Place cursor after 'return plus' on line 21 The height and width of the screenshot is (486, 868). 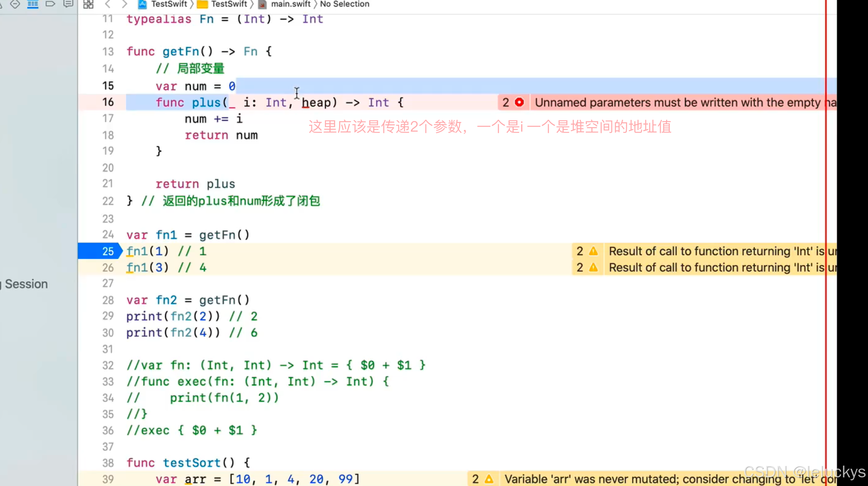[x=236, y=184]
